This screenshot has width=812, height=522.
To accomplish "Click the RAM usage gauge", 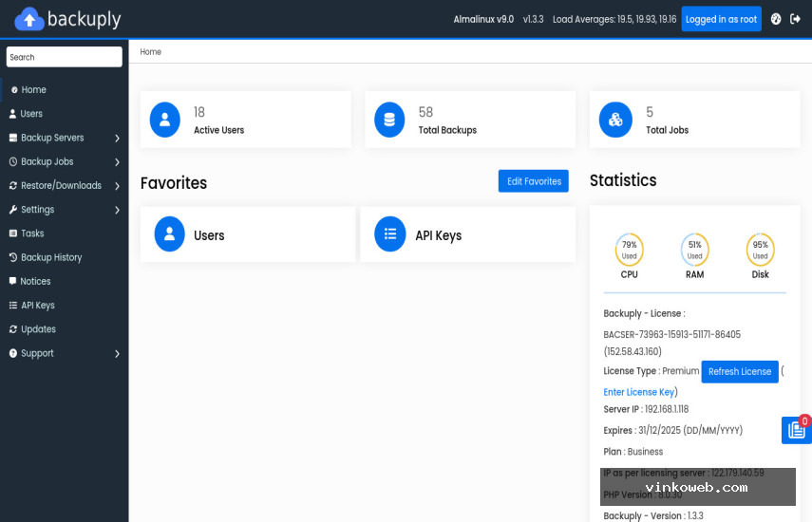I will coord(694,250).
